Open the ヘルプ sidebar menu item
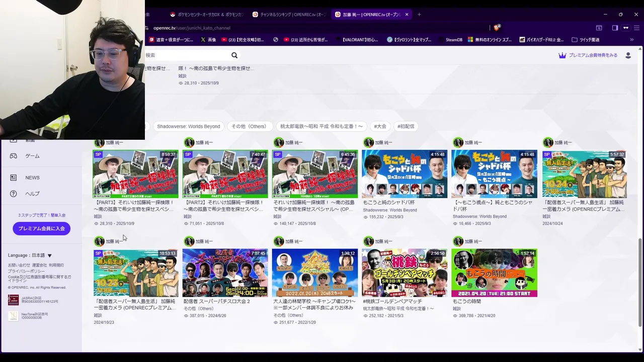This screenshot has width=644, height=362. click(x=32, y=194)
